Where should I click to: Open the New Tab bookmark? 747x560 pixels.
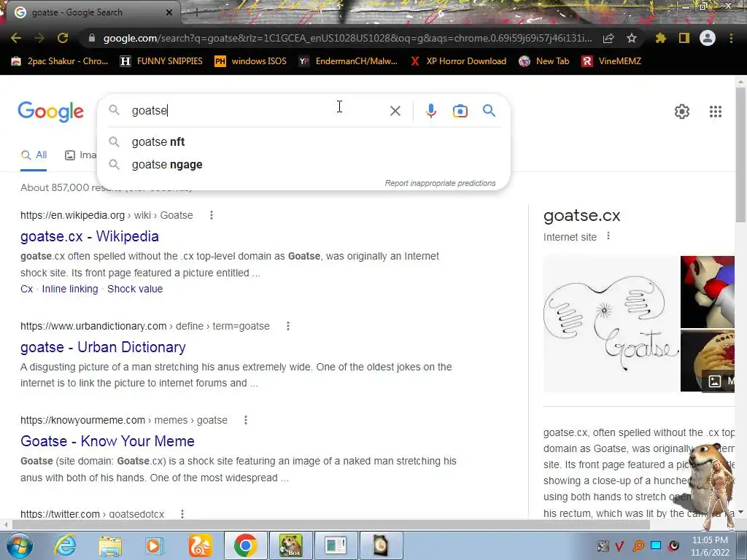[544, 61]
